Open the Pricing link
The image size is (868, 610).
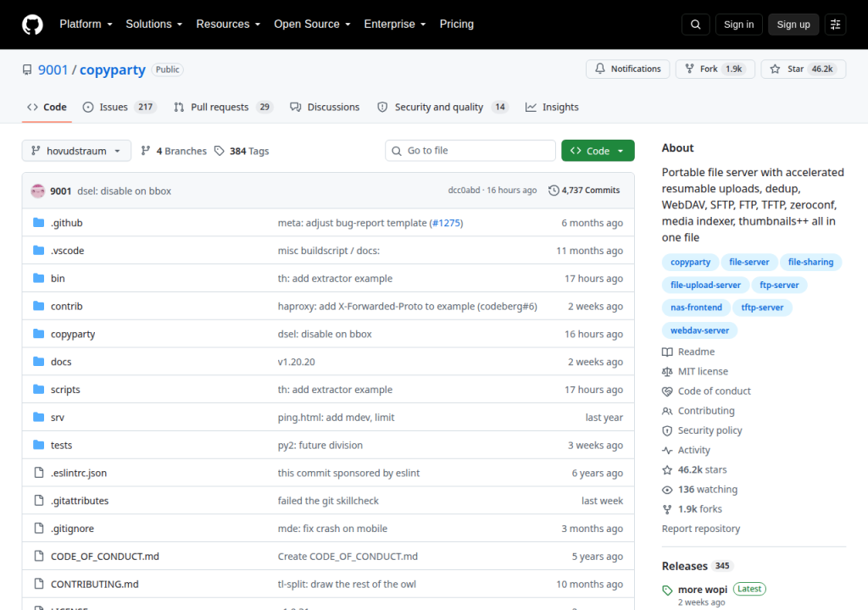[457, 25]
